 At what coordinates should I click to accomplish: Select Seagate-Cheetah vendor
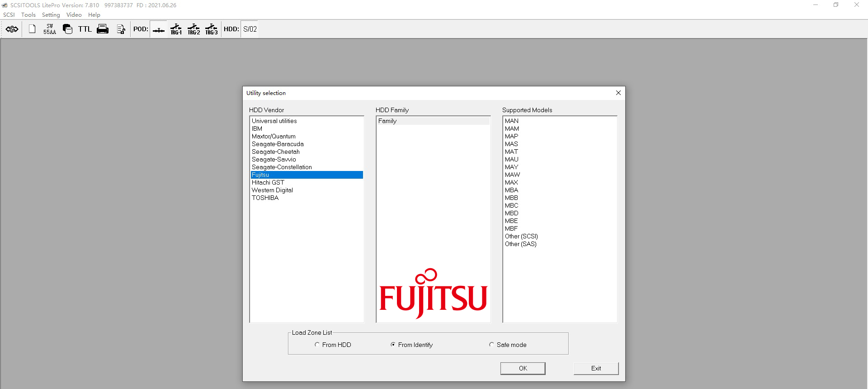click(x=307, y=152)
